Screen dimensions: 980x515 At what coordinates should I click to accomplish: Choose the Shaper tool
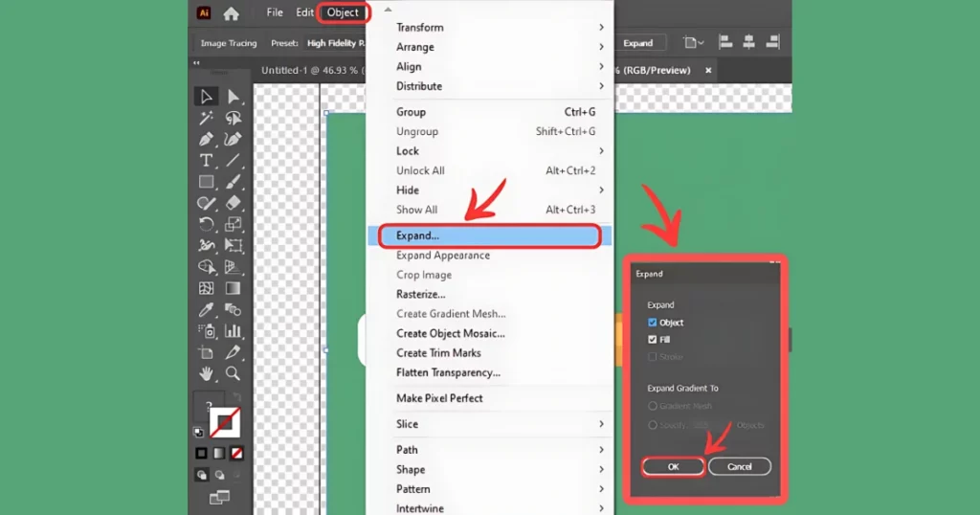[207, 203]
